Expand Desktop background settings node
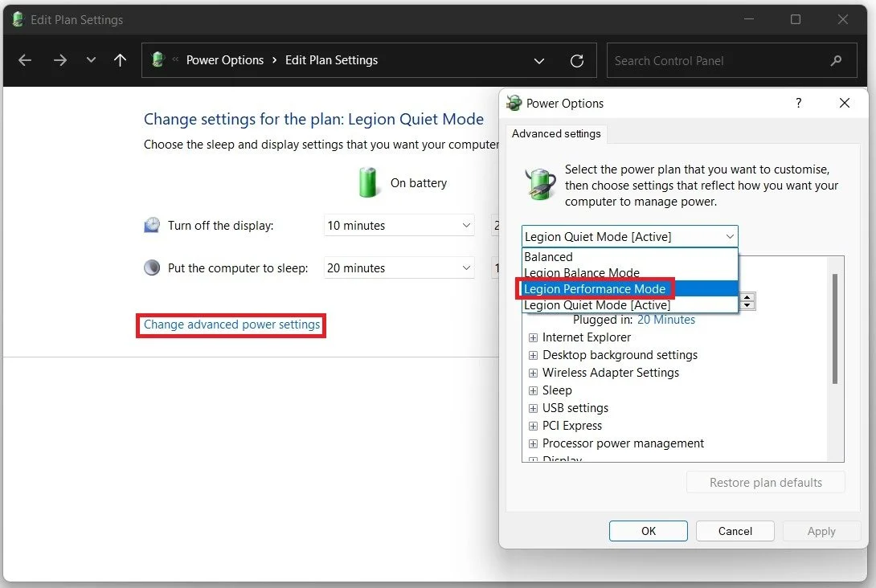 533,355
